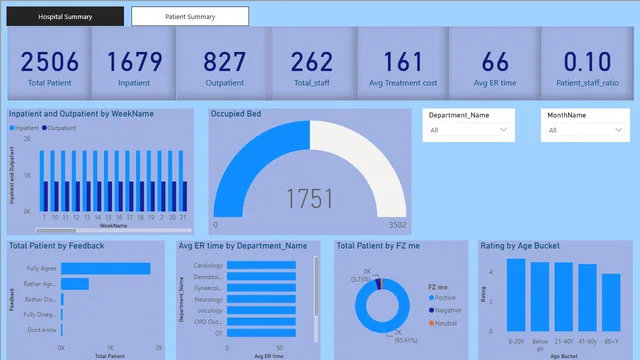Click the Rather Dis... feedback label
Screen dimensions: 640x360
tap(40, 299)
